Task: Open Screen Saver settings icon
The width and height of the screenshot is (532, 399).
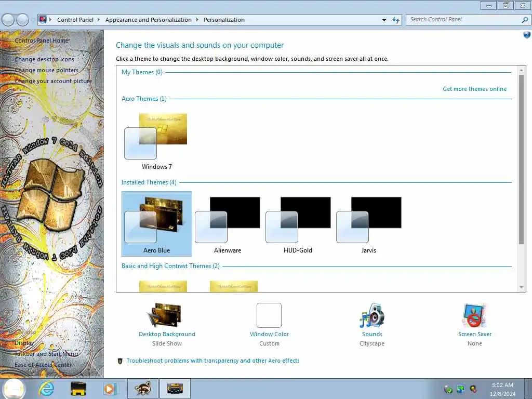Action: coord(474,315)
